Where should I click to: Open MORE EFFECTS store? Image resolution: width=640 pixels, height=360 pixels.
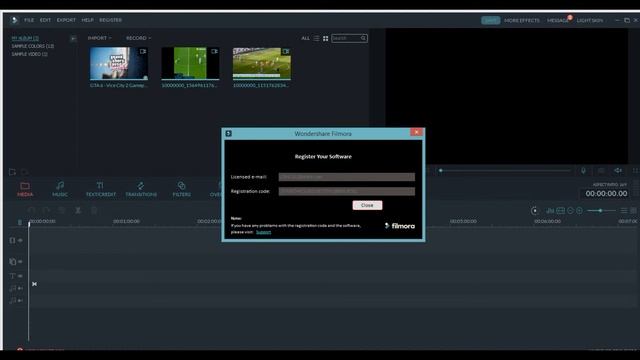[x=522, y=20]
